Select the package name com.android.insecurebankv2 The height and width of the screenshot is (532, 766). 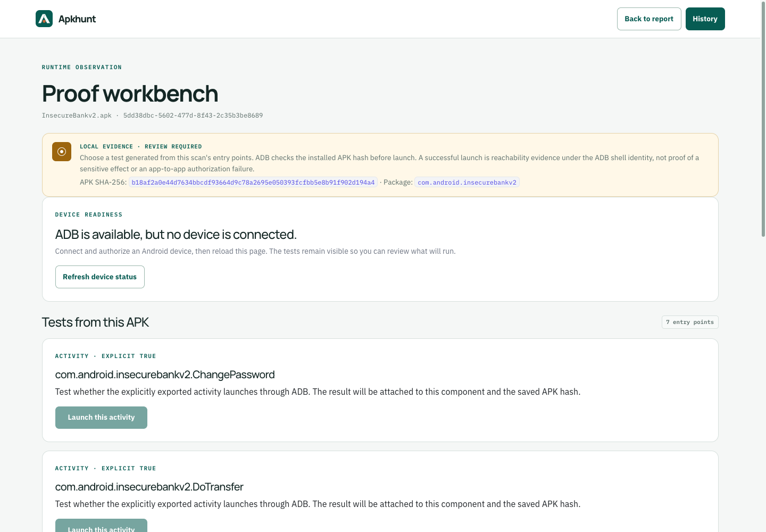click(x=467, y=182)
